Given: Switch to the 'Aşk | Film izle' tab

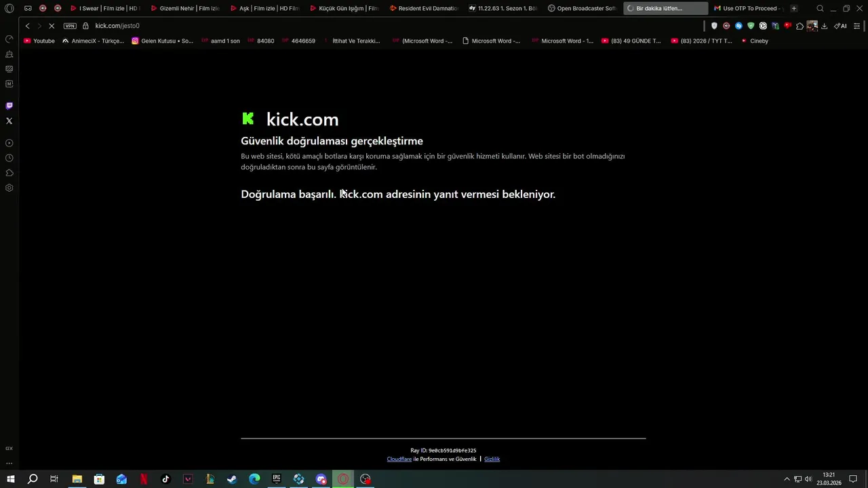Looking at the screenshot, I should click(x=264, y=9).
